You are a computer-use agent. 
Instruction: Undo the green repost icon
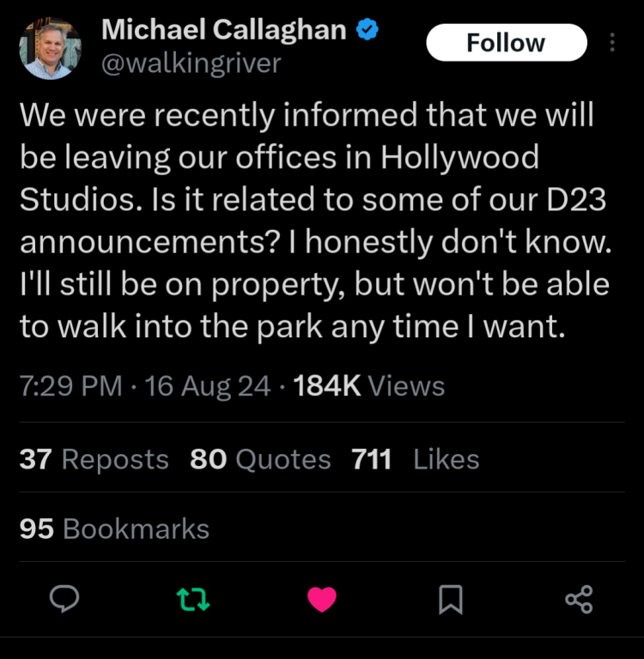click(192, 599)
